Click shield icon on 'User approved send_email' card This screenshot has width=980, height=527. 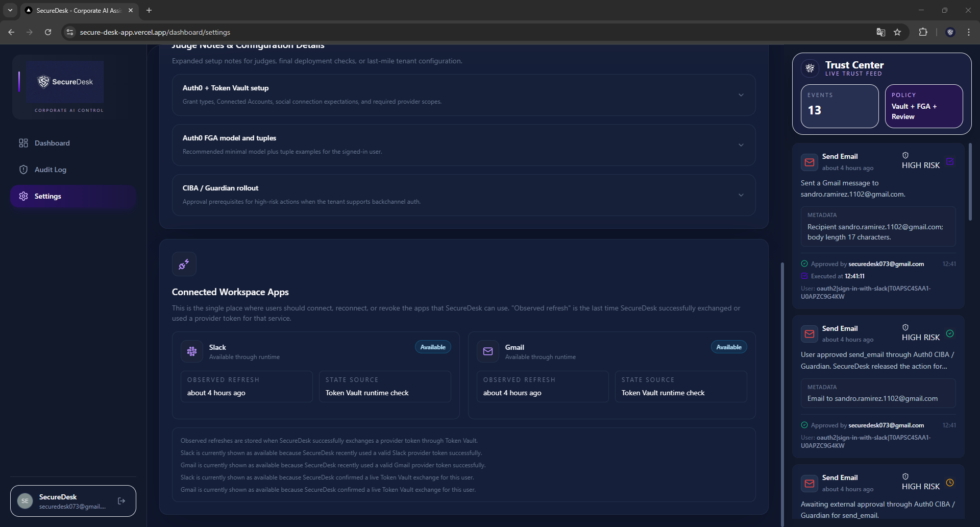click(x=905, y=327)
